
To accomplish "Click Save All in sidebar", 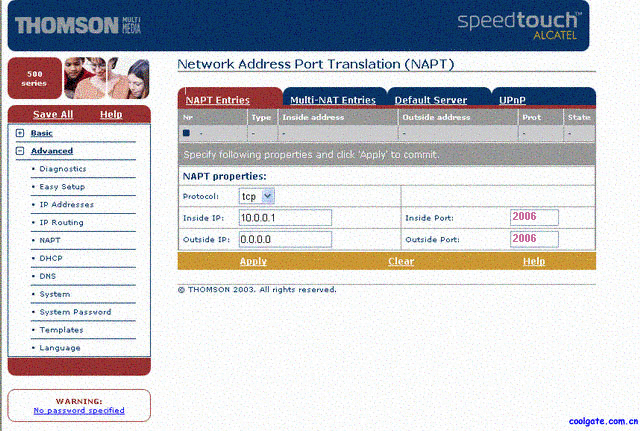I will (52, 115).
